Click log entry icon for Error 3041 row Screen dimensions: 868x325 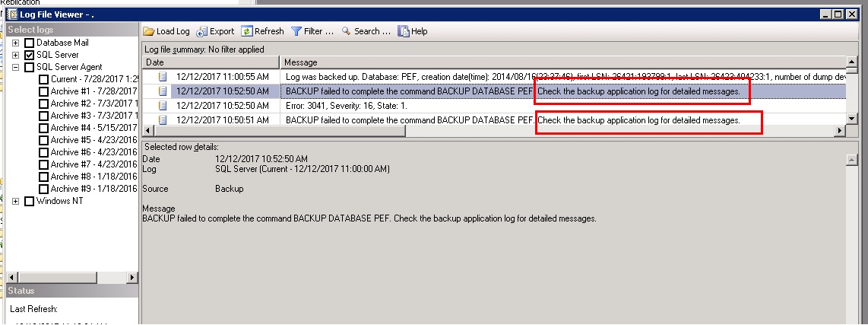[x=163, y=105]
